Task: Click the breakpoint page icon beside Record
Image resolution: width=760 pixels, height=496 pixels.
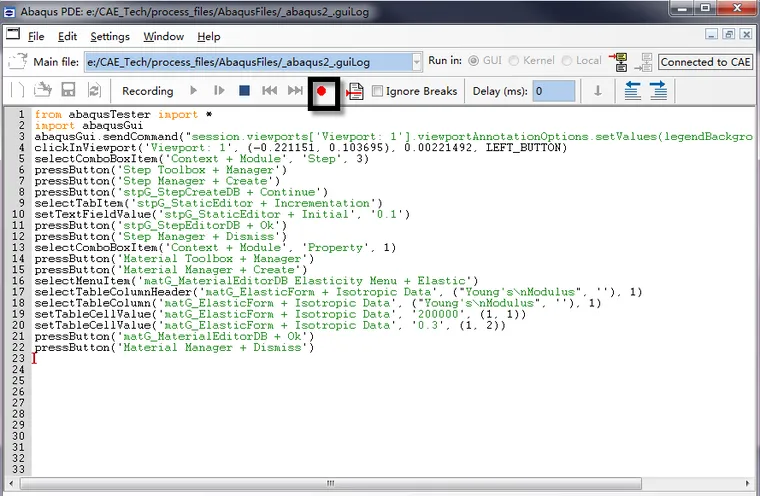Action: tap(355, 91)
